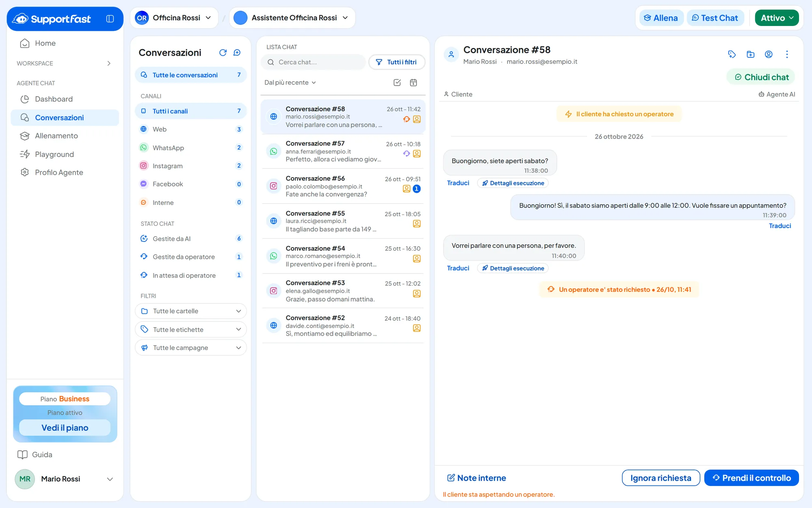
Task: Expand the Mario Rossi account menu
Action: [65, 479]
